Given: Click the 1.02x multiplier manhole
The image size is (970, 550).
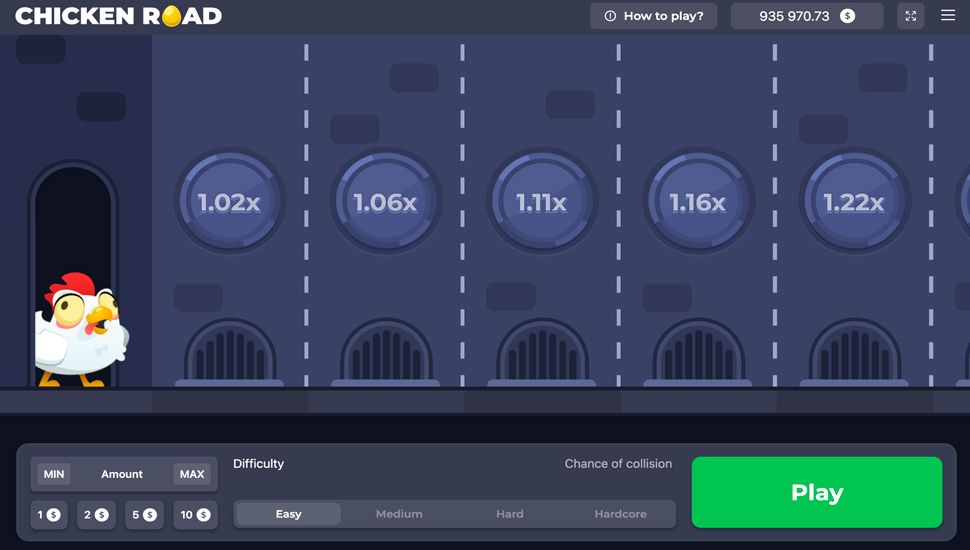Looking at the screenshot, I should pyautogui.click(x=229, y=202).
